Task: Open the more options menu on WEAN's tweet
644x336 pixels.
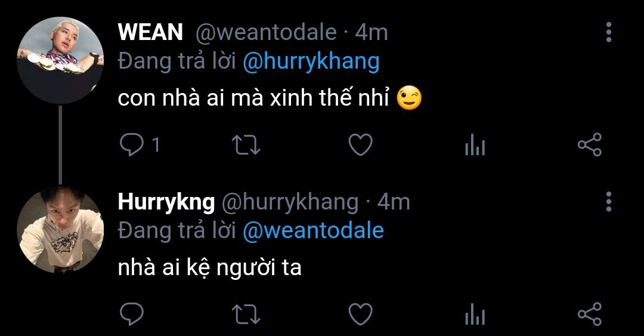Action: [609, 32]
